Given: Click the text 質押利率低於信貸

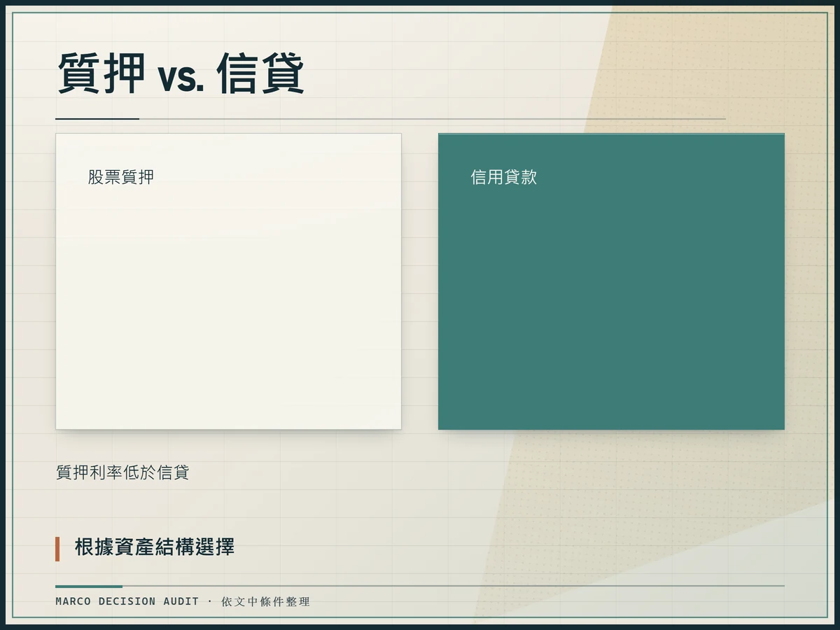Looking at the screenshot, I should click(x=122, y=472).
